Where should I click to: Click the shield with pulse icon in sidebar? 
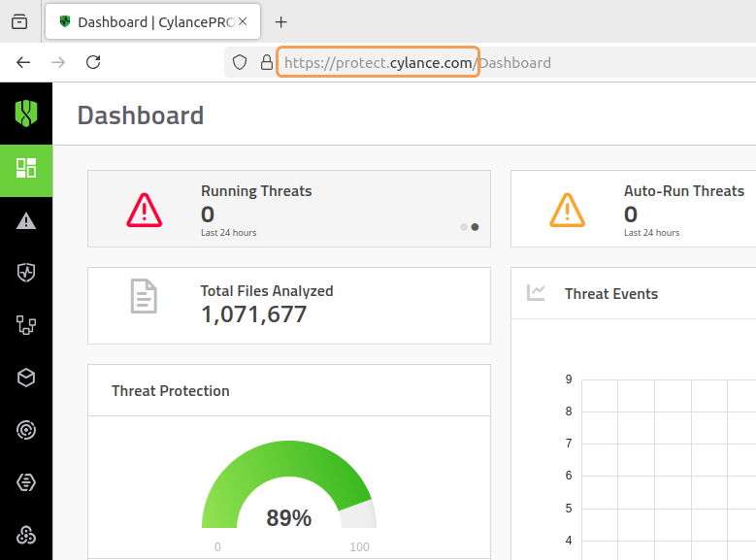[26, 273]
